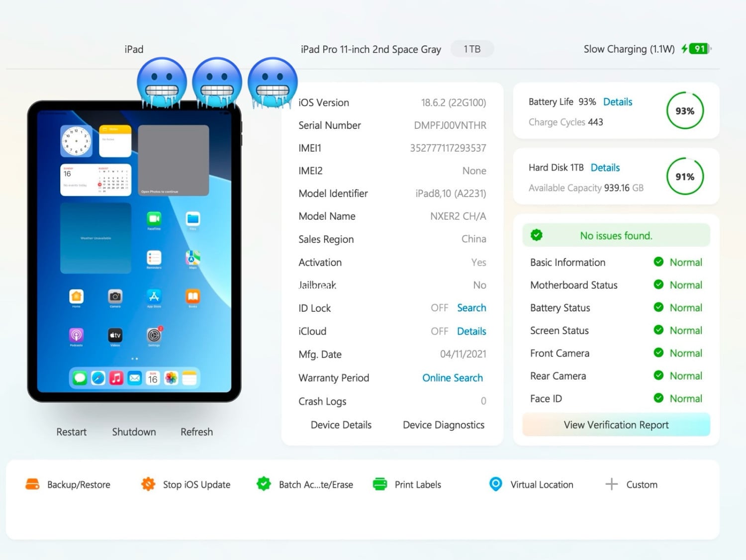746x560 pixels.
Task: Click serial number DMPFJ00VNTHR
Action: point(450,125)
